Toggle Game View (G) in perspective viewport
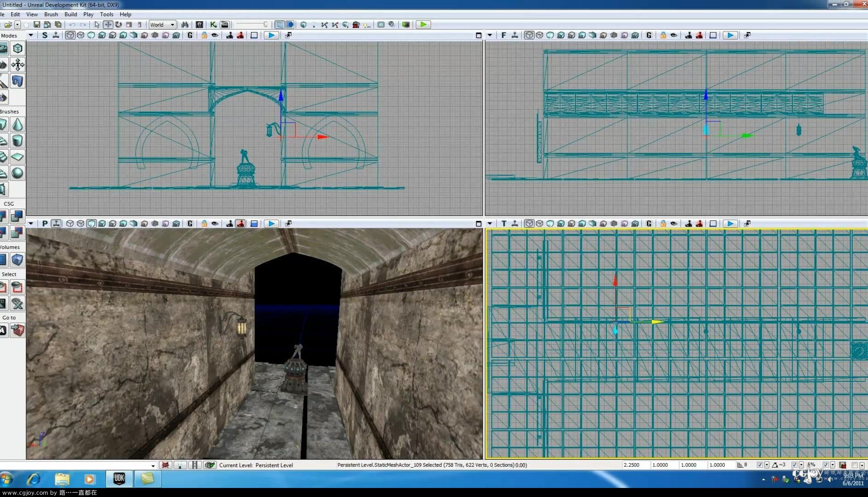The width and height of the screenshot is (868, 497). point(190,224)
